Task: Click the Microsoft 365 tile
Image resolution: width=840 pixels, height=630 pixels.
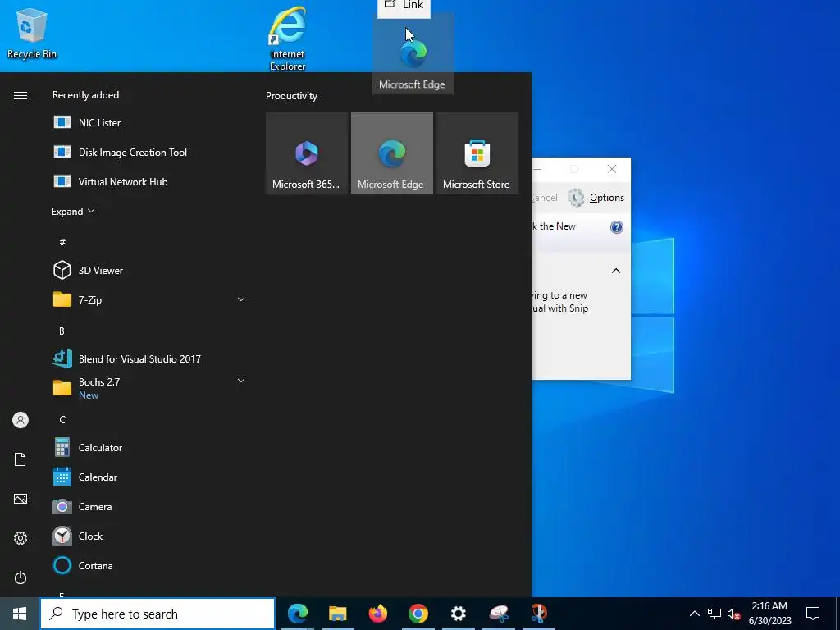Action: [x=307, y=153]
